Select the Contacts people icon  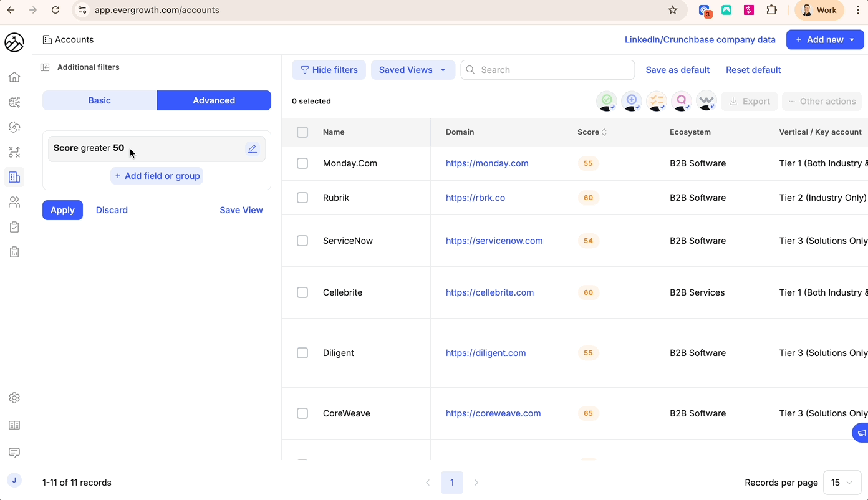[14, 201]
